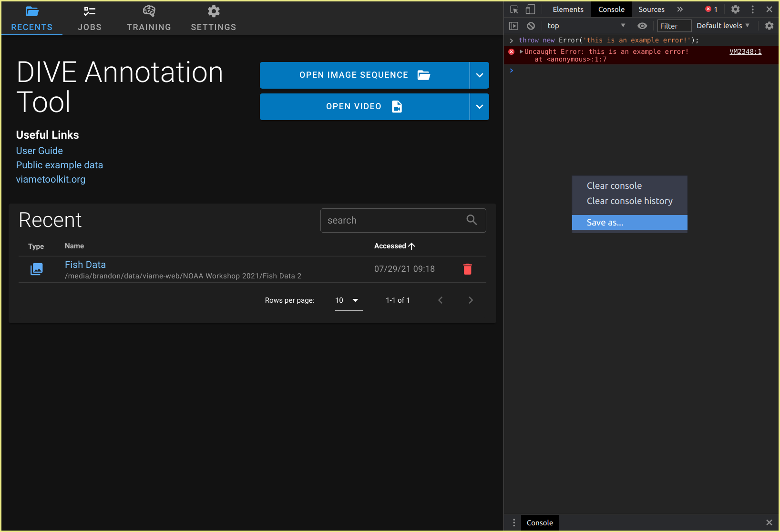Click the error count badge
The image size is (780, 532).
tap(711, 10)
